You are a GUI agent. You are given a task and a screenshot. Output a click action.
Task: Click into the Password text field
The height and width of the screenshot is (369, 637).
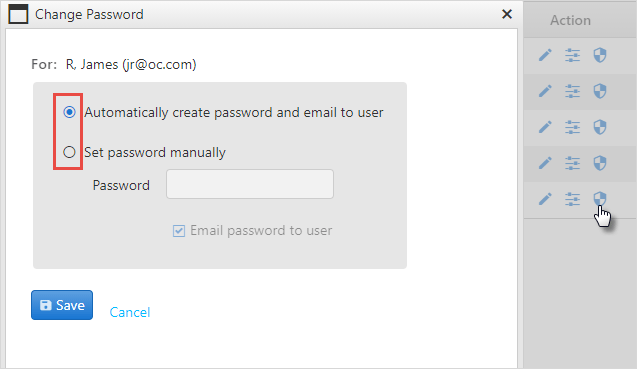click(x=250, y=184)
